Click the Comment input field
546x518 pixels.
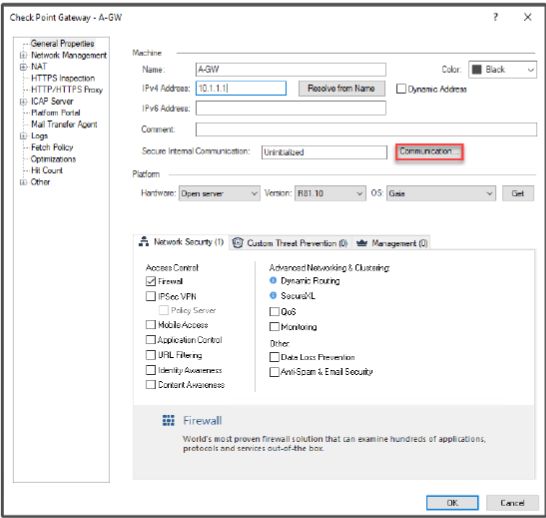(x=366, y=129)
